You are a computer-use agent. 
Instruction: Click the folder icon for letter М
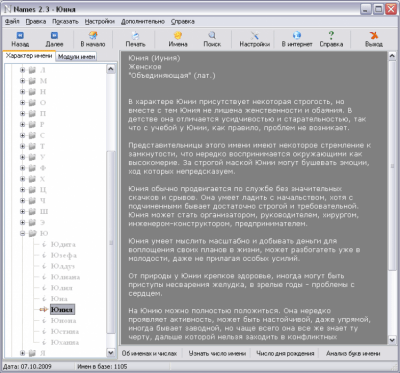tap(32, 81)
